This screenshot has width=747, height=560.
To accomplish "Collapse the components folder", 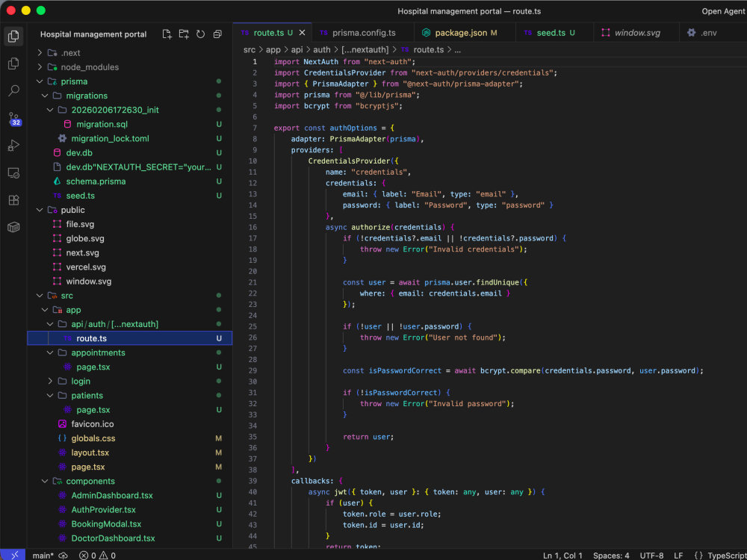I will click(129, 482).
